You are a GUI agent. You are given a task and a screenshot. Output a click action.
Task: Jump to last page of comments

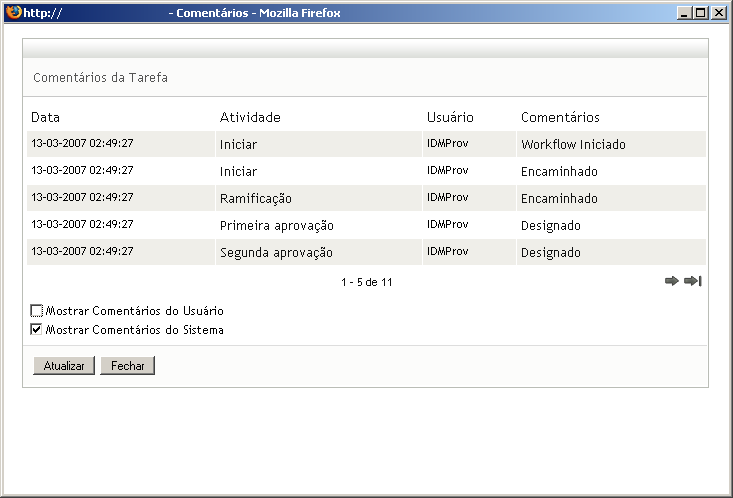pos(693,281)
